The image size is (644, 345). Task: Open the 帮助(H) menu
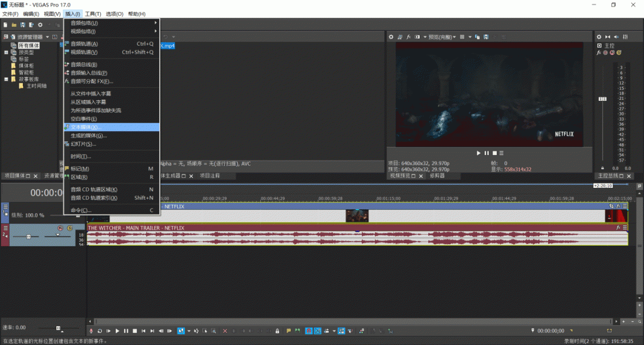(x=137, y=14)
